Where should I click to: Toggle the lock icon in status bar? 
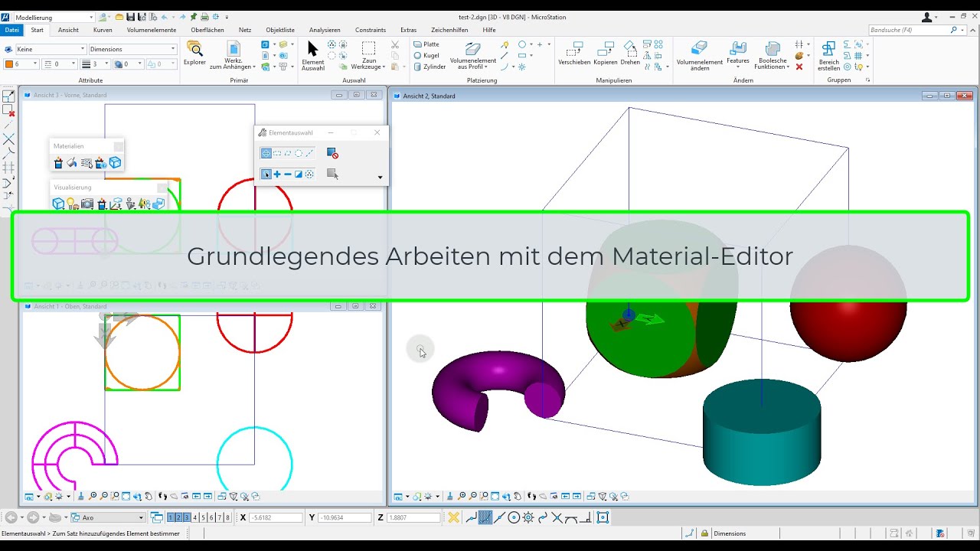[704, 533]
